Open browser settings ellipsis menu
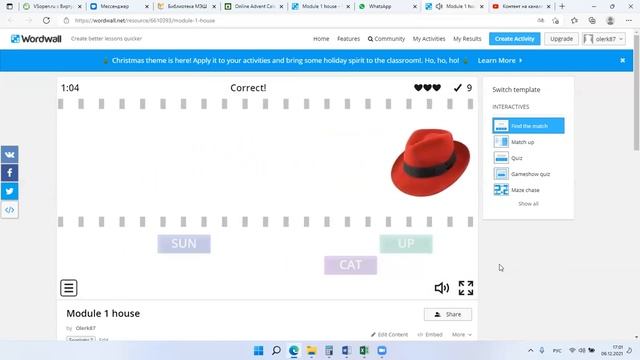Image resolution: width=640 pixels, height=360 pixels. (629, 20)
